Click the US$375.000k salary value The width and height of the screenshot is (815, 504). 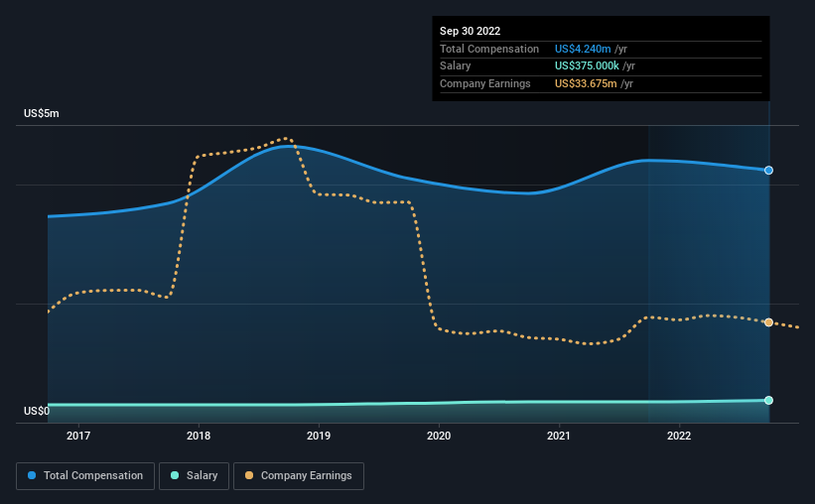pos(587,66)
